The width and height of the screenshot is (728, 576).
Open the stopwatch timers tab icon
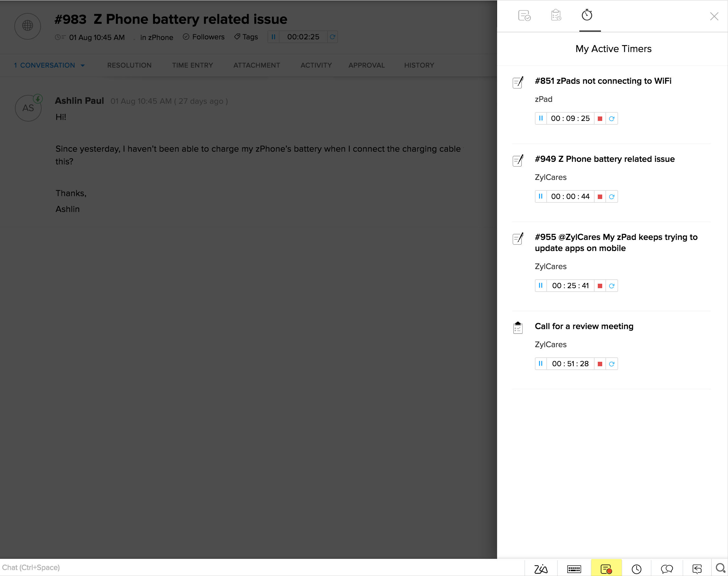[x=587, y=15]
